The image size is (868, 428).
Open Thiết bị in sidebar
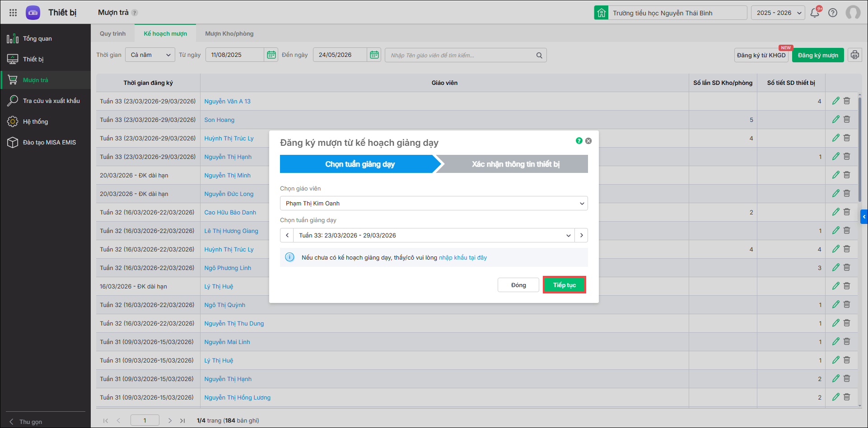click(45, 59)
